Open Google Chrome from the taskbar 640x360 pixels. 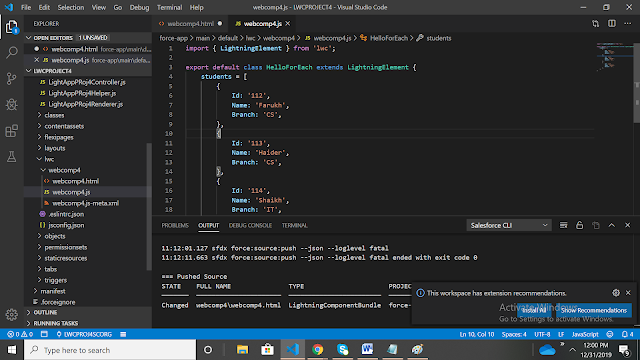[x=317, y=349]
